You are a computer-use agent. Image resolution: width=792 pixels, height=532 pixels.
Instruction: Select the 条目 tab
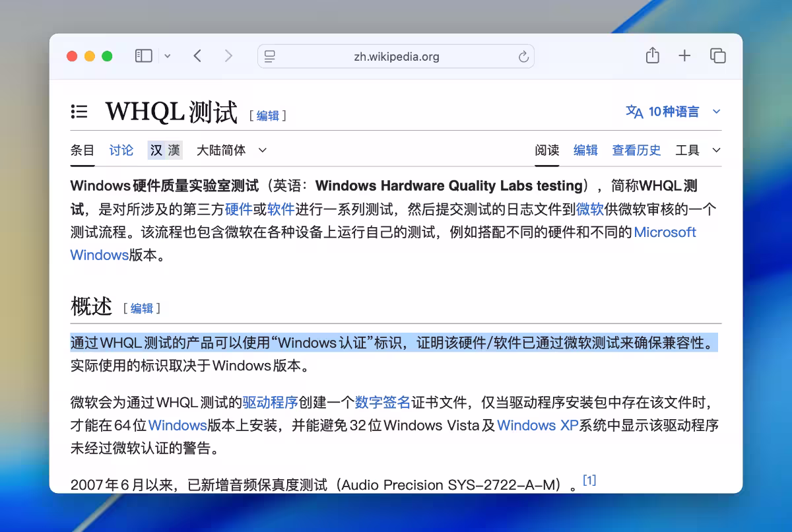tap(82, 150)
